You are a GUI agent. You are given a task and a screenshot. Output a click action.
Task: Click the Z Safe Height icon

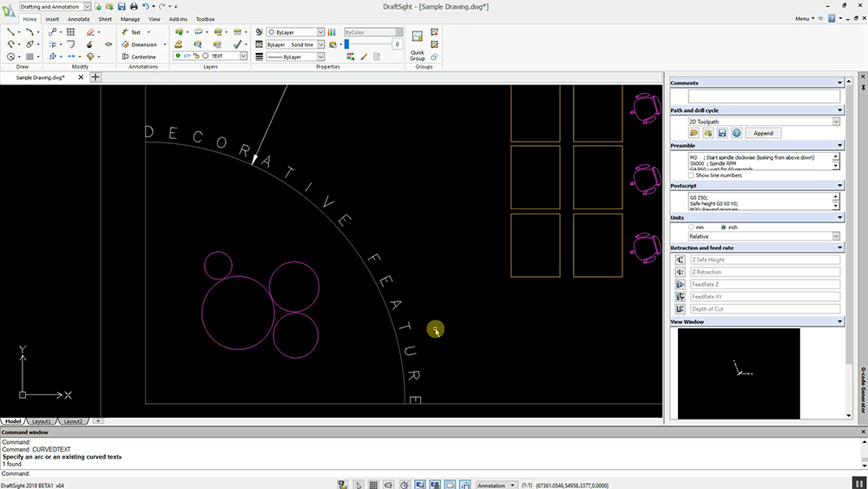(680, 260)
